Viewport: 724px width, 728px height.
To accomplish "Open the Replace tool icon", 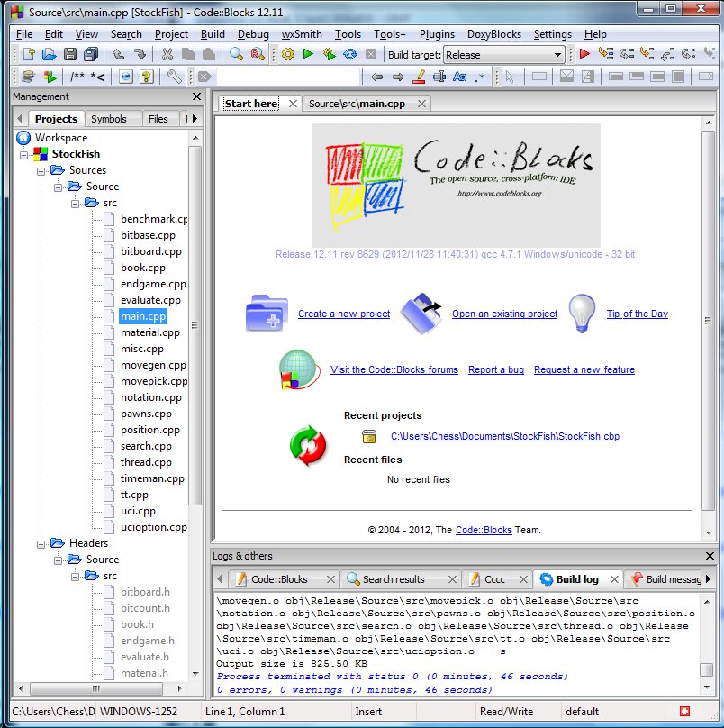I will (x=258, y=54).
